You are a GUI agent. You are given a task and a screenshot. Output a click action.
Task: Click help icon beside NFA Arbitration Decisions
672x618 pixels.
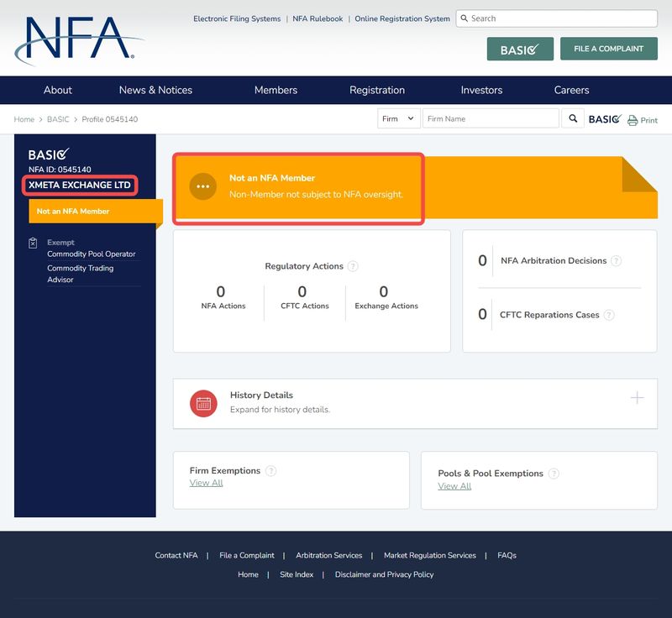point(616,261)
